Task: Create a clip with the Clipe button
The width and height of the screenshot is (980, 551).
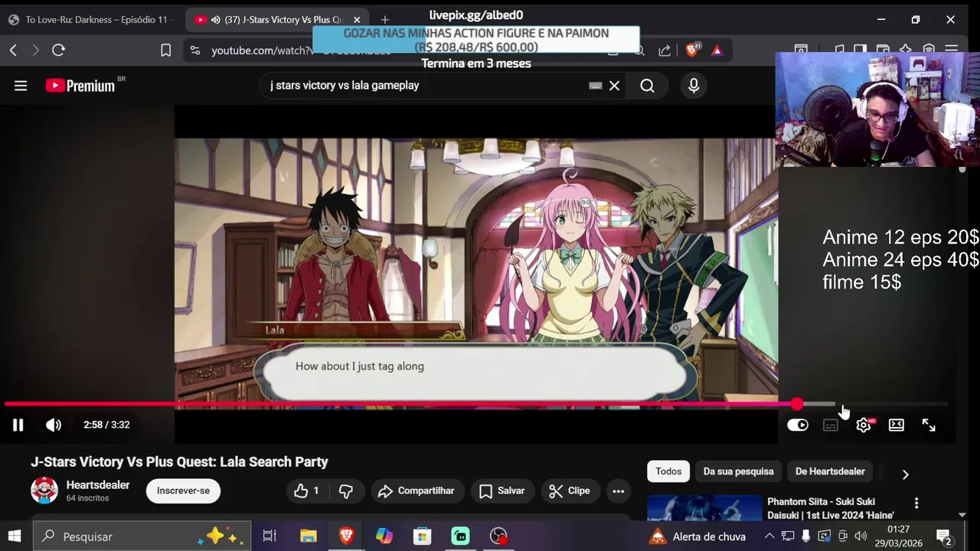Action: (569, 491)
